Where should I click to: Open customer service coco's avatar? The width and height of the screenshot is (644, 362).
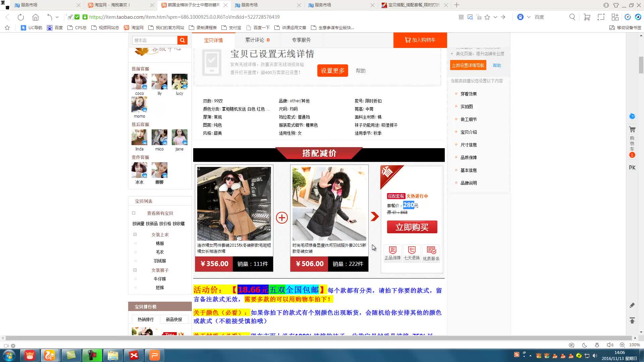point(139,82)
